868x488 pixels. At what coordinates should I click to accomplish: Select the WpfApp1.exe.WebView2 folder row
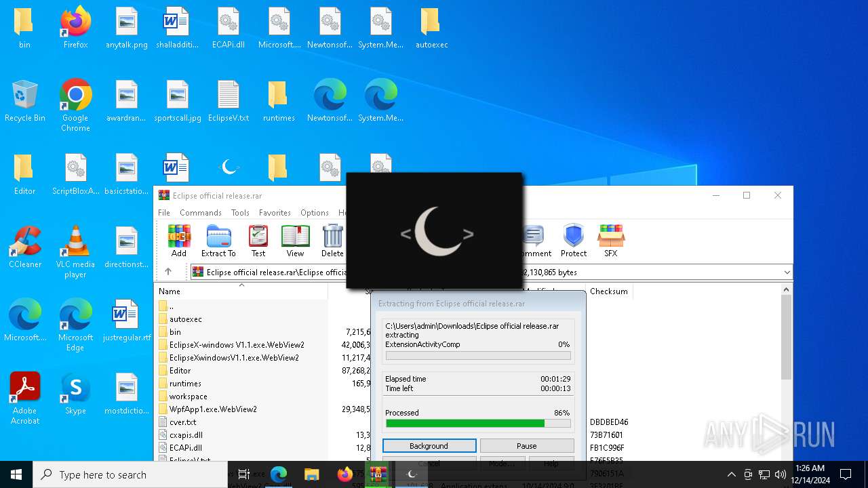click(x=213, y=409)
